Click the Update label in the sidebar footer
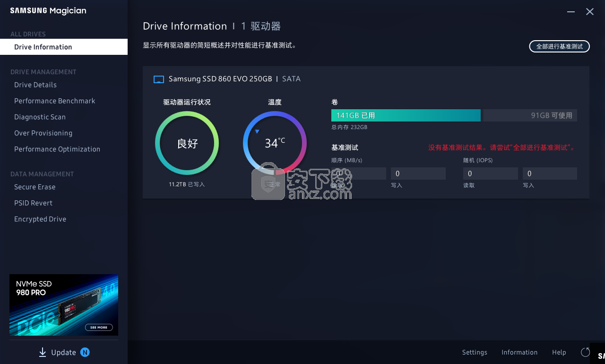This screenshot has height=364, width=605. coord(63,353)
